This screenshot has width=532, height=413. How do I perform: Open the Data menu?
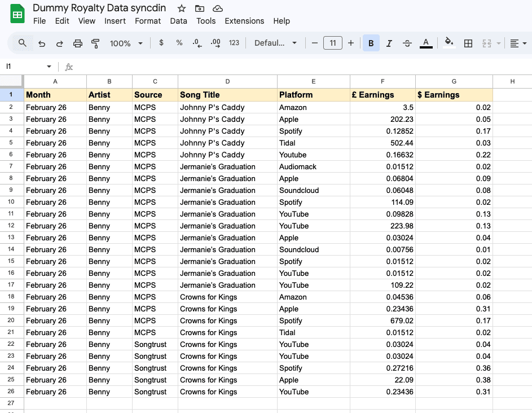(178, 21)
